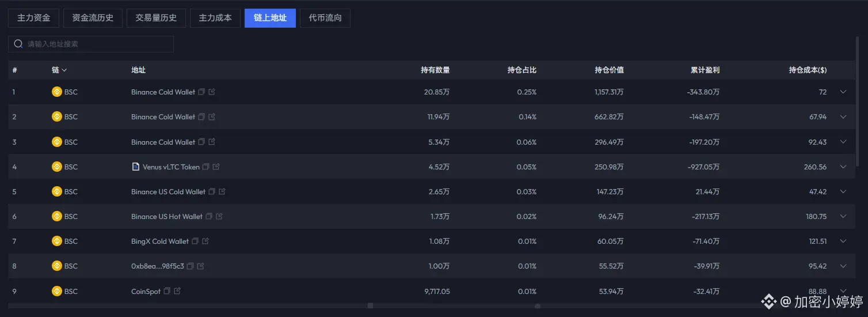Click the Venus vLTC contract document icon

(x=136, y=167)
